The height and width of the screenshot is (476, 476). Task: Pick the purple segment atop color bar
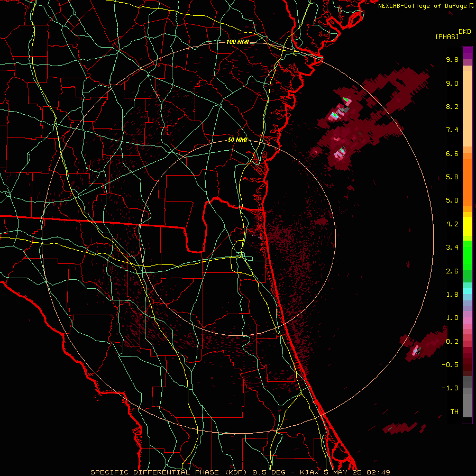point(467,53)
